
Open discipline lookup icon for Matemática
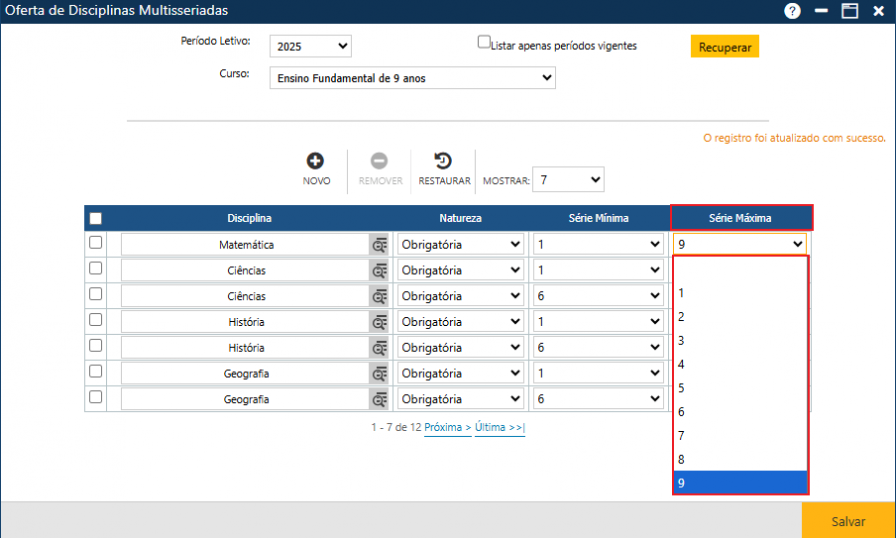point(379,245)
